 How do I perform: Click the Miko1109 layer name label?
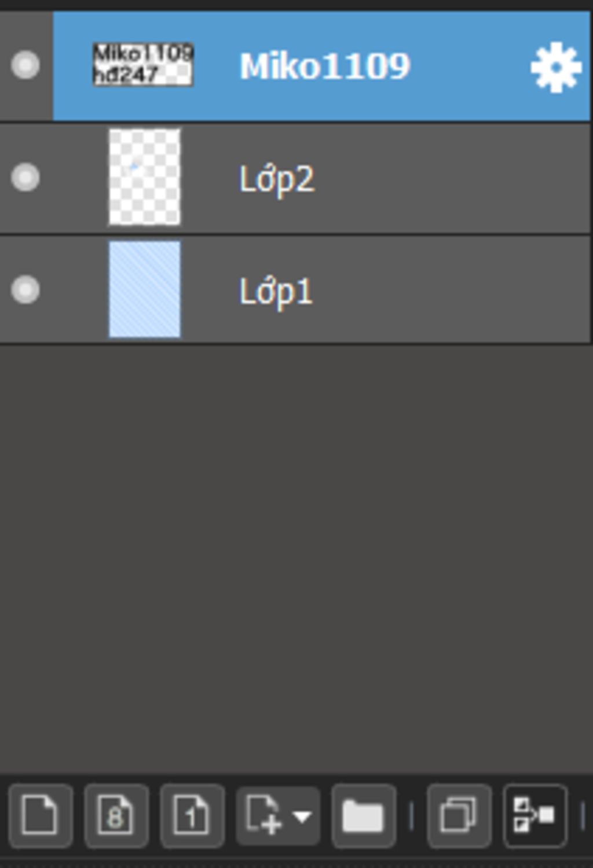coord(325,66)
